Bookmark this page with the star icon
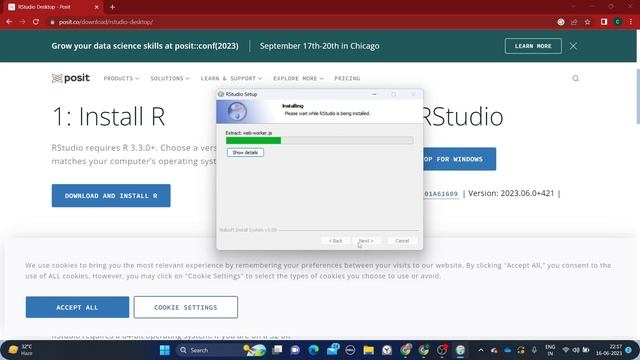 [x=587, y=22]
